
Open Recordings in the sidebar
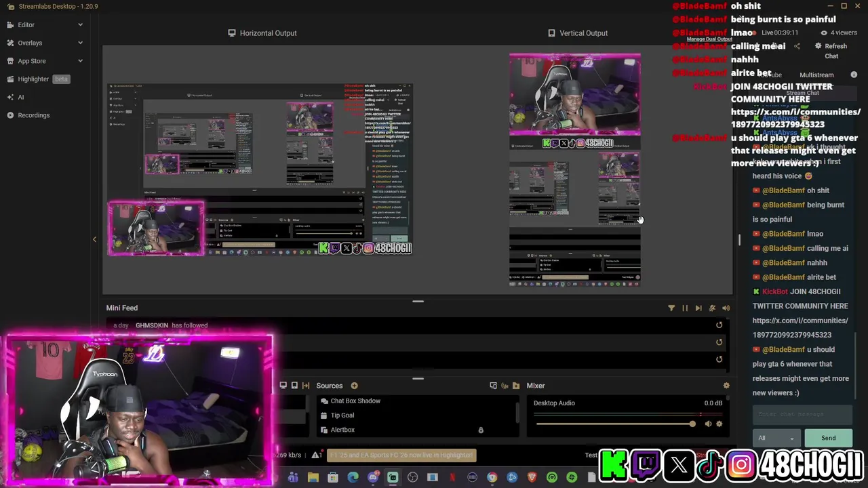[x=34, y=115]
